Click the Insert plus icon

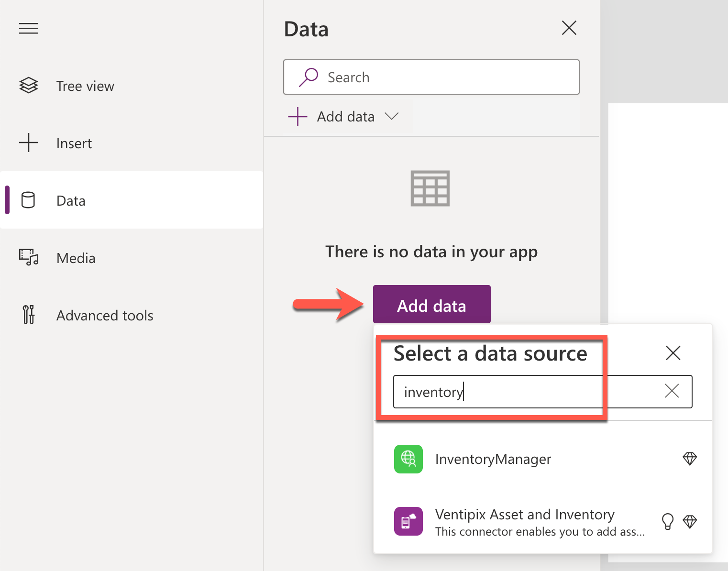(x=29, y=143)
